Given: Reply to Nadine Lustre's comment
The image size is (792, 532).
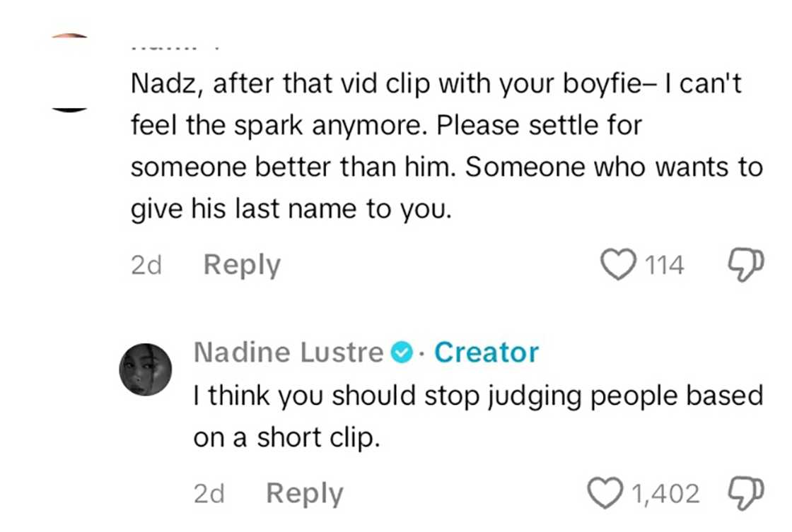Looking at the screenshot, I should coord(304,494).
